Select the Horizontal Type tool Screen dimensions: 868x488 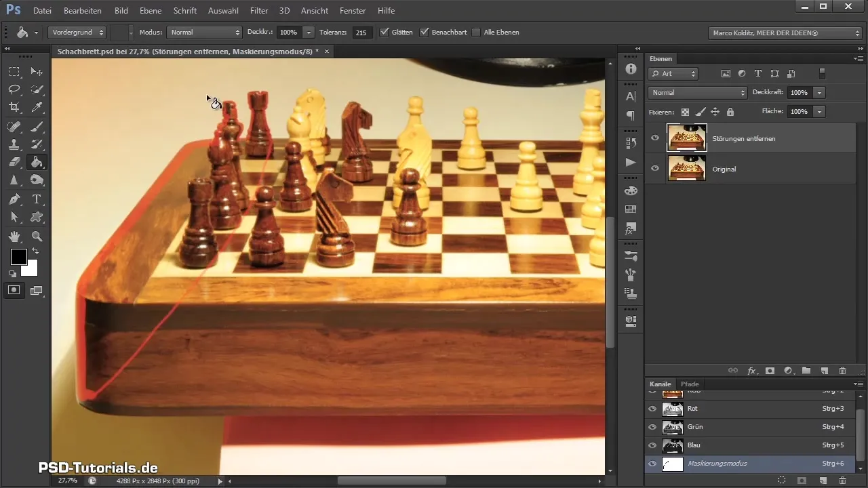point(37,199)
